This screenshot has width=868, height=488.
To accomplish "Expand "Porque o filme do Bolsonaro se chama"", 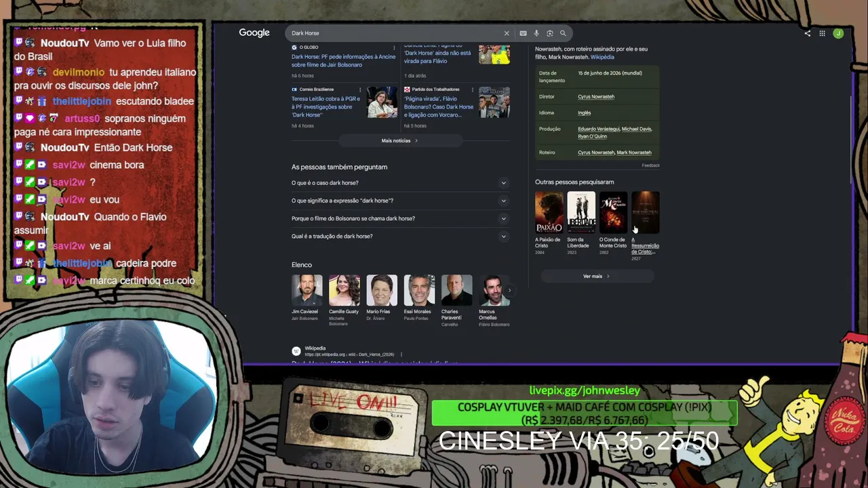I will 400,218.
